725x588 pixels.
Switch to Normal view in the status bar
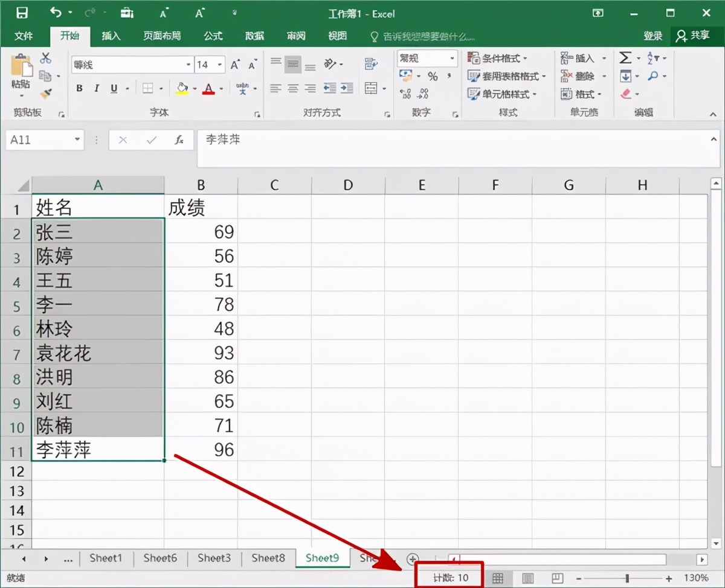pos(498,578)
